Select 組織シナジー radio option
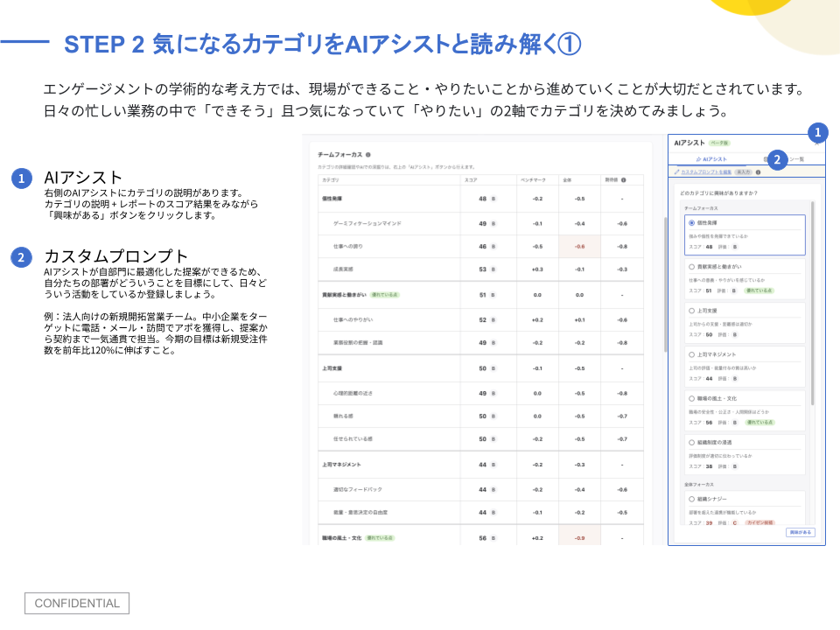Screen dimensions: 840x630 (x=691, y=499)
